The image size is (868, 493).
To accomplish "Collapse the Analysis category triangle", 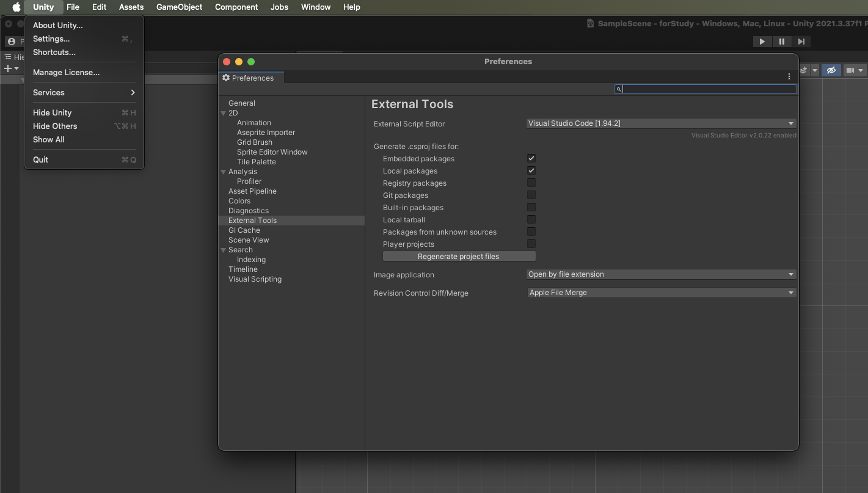I will 224,172.
